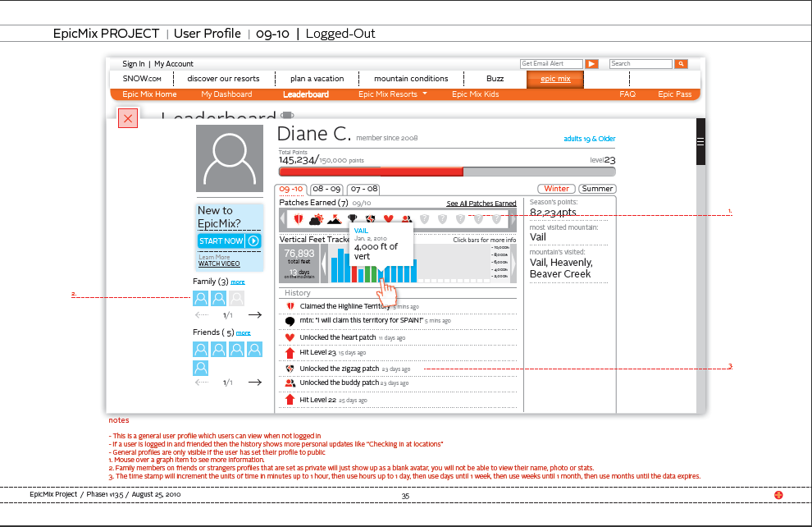Click the zigzag patch in the patches carousel
The width and height of the screenshot is (812, 527).
(x=370, y=218)
